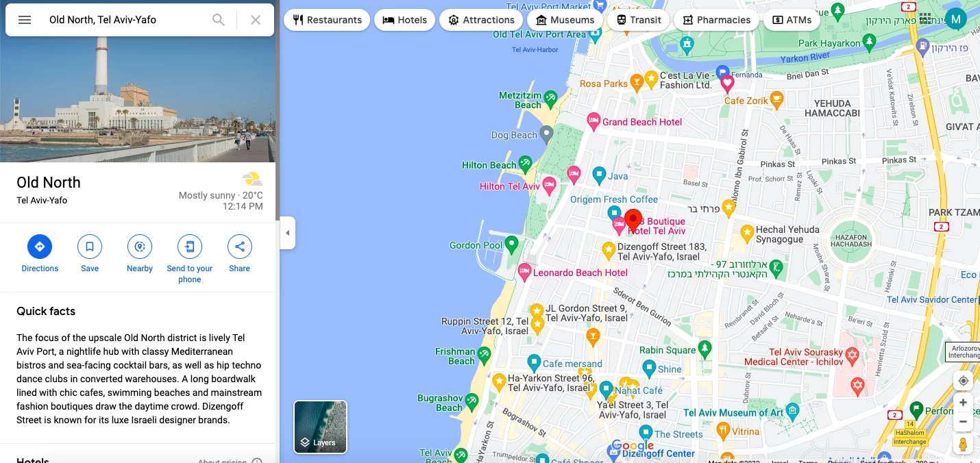Zoom out of the map
The height and width of the screenshot is (463, 980).
pos(963,422)
